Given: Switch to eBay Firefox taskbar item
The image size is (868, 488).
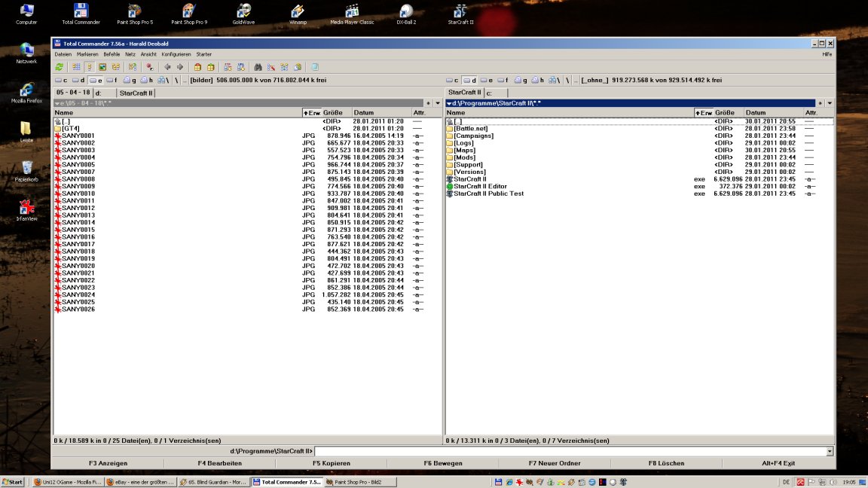Looking at the screenshot, I should coord(141,482).
